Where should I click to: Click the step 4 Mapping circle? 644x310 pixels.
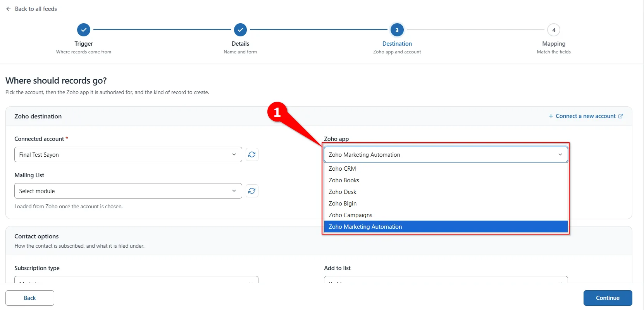(554, 30)
